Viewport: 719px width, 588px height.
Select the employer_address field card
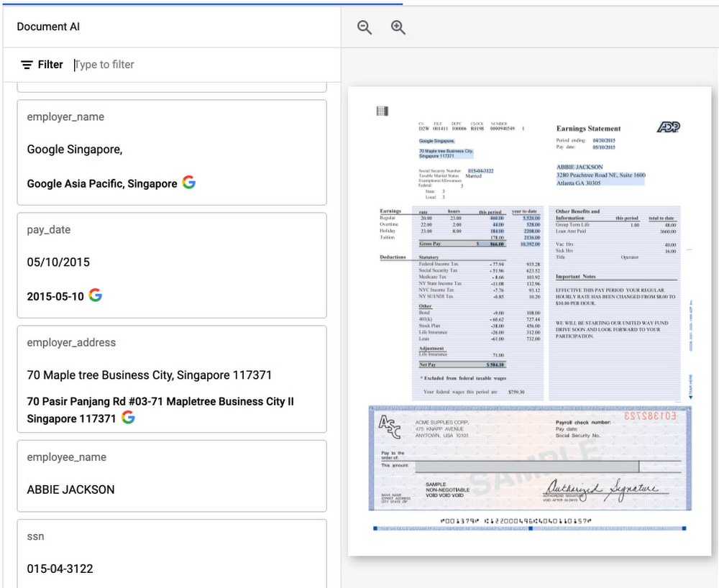coord(172,379)
